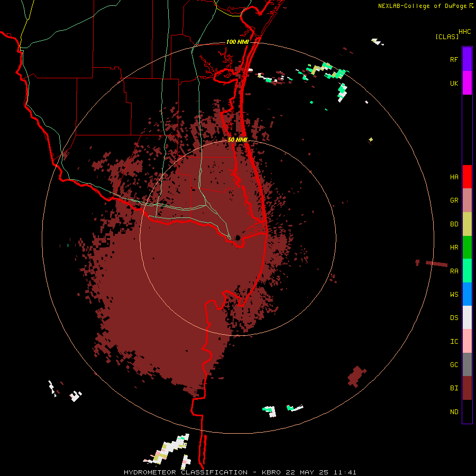Viewport: 476px width, 476px height.
Task: Click the GR legend label text
Action: pos(454,200)
